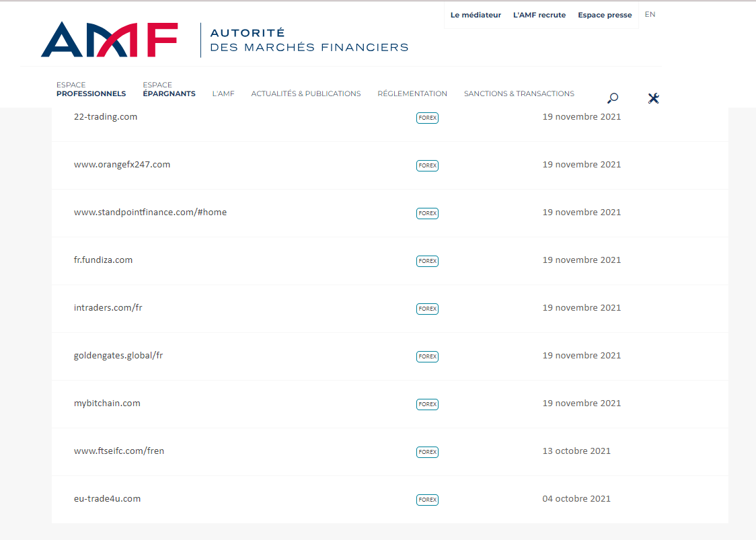Expand Actualités & Publications menu
The image size is (756, 540).
click(305, 94)
